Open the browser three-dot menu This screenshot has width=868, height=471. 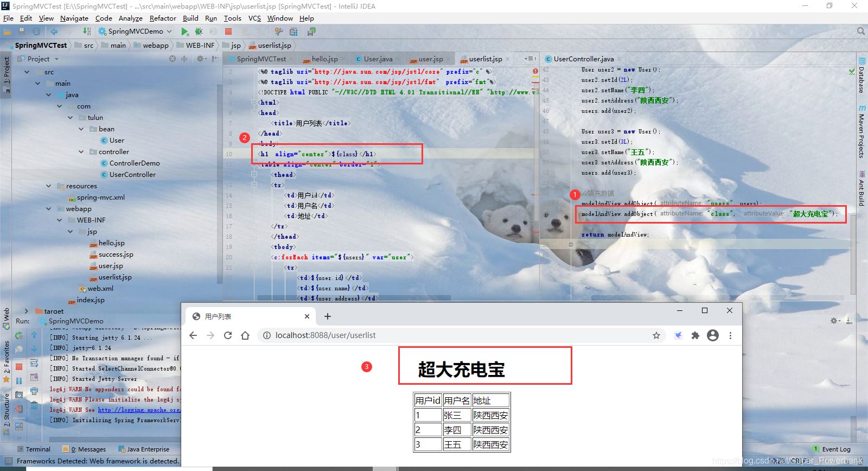click(730, 335)
